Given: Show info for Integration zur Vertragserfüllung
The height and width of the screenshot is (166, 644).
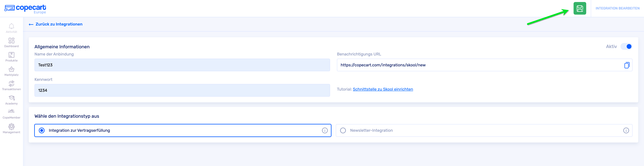Looking at the screenshot, I should [324, 130].
